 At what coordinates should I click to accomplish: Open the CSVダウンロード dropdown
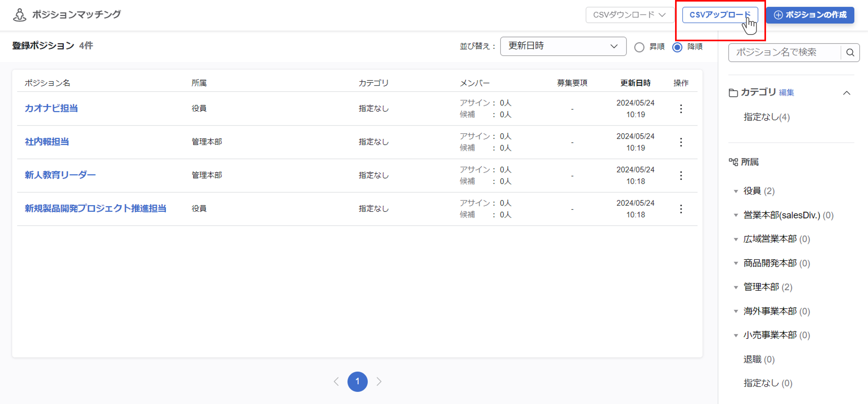pyautogui.click(x=629, y=15)
